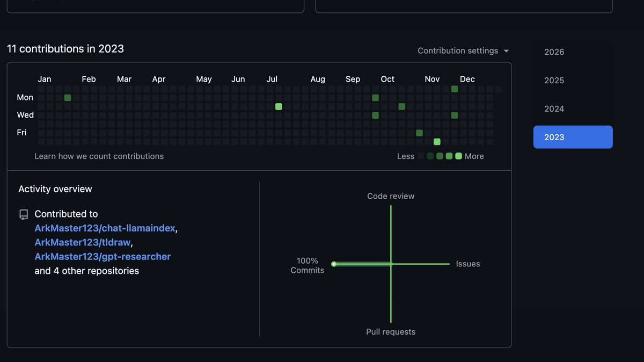Open ArkMaster123/chat-llamaindex repository link
The height and width of the screenshot is (362, 644).
pyautogui.click(x=105, y=228)
